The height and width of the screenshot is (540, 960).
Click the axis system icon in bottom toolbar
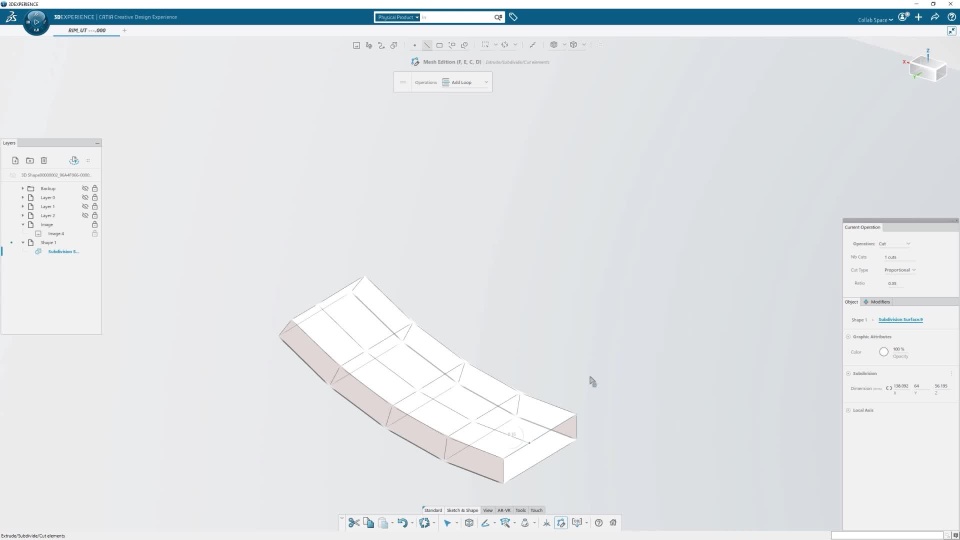point(546,522)
